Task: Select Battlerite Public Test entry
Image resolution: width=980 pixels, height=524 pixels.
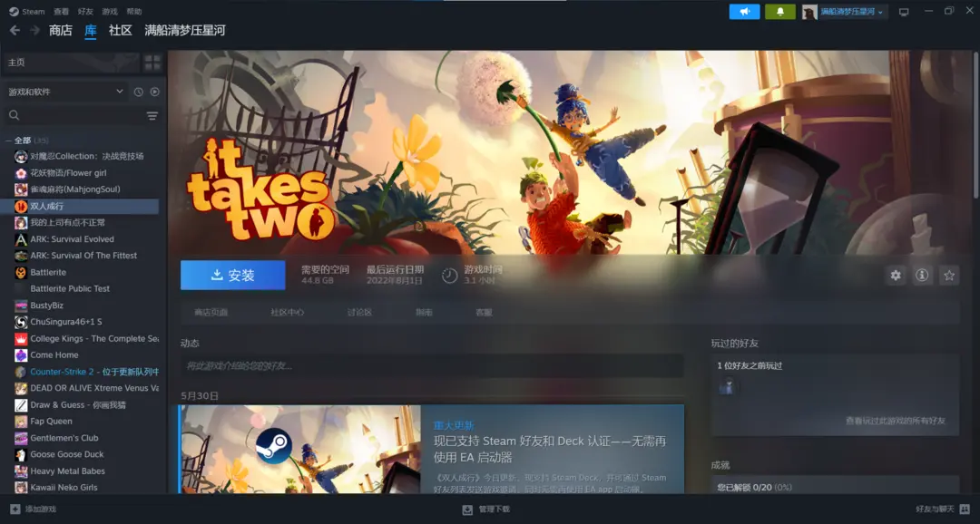Action: point(70,288)
